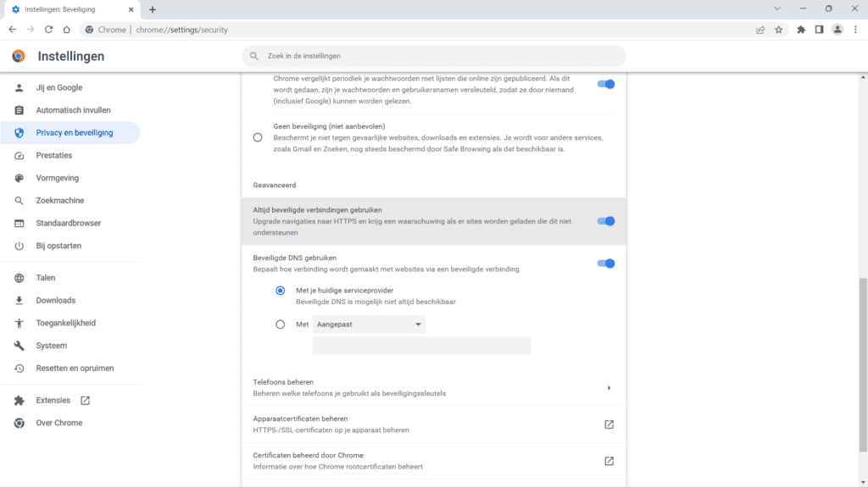Disable Altijd beveiligde verbindingen gebruiken toggle
868x488 pixels.
pos(605,221)
